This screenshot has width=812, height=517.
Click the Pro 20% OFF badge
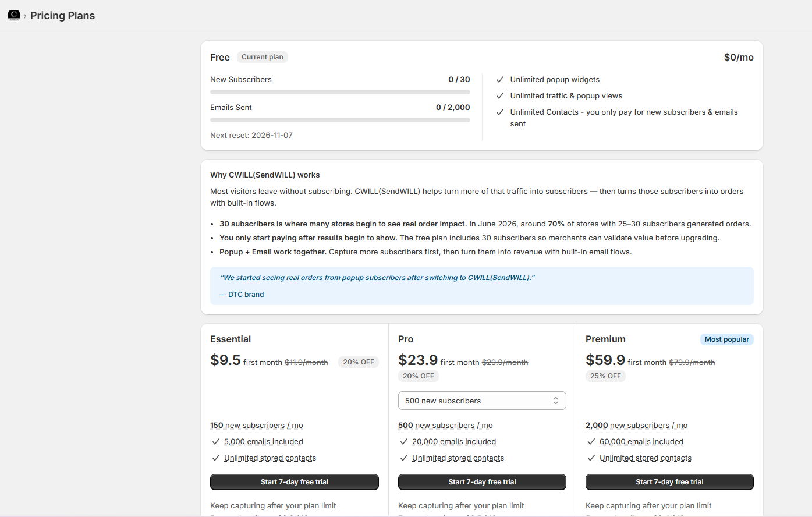coord(419,376)
